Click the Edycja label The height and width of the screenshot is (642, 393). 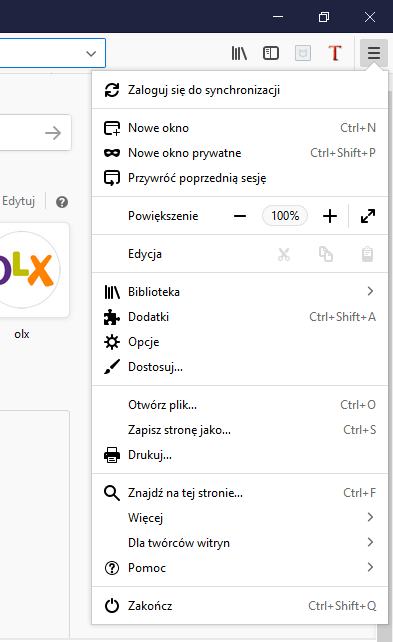[x=145, y=254]
